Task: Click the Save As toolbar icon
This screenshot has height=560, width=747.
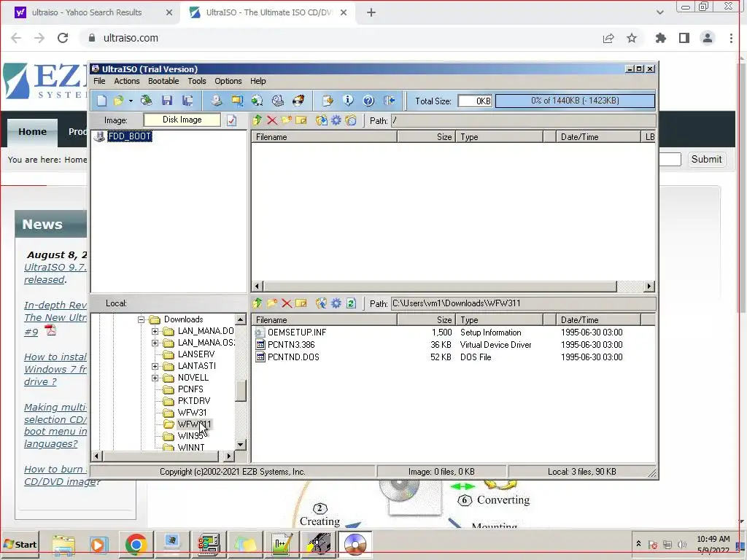Action: (187, 101)
